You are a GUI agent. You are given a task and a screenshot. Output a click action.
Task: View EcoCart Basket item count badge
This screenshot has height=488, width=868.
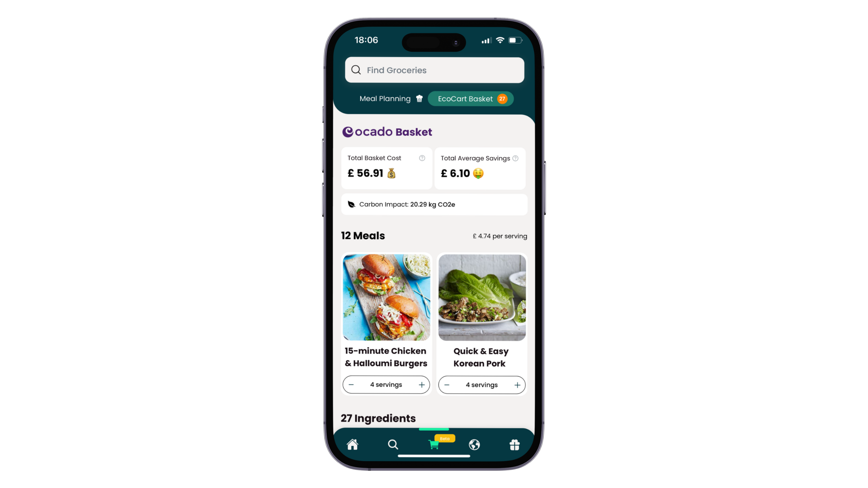[502, 98]
